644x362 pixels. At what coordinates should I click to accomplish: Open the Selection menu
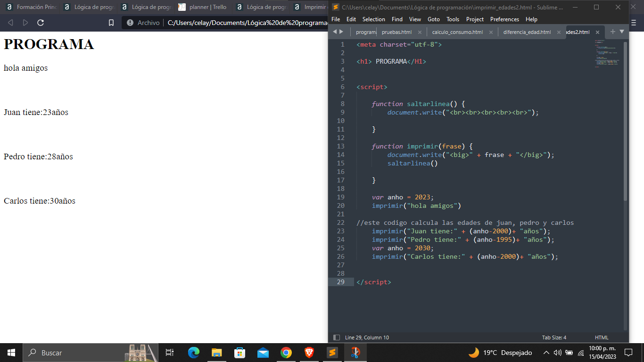[x=374, y=19]
